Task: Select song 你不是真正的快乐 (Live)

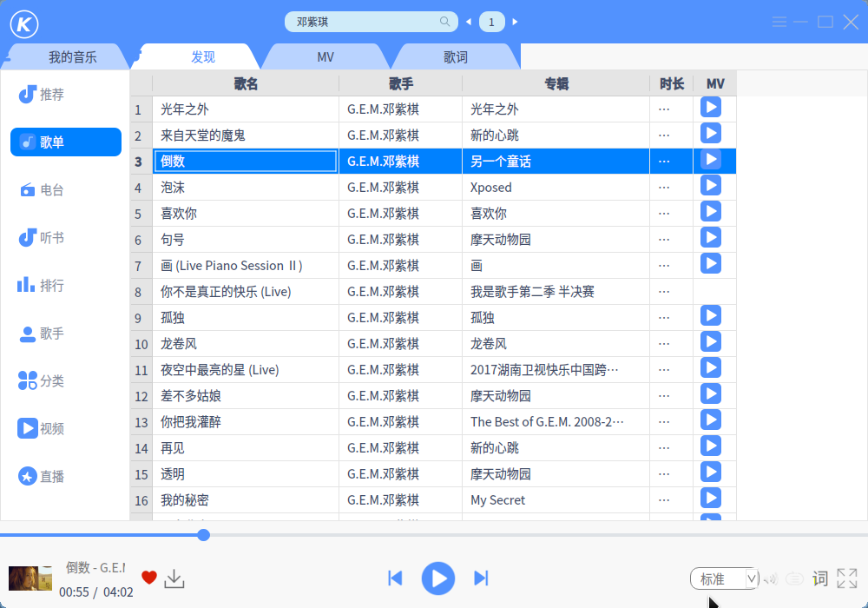Action: coord(246,292)
